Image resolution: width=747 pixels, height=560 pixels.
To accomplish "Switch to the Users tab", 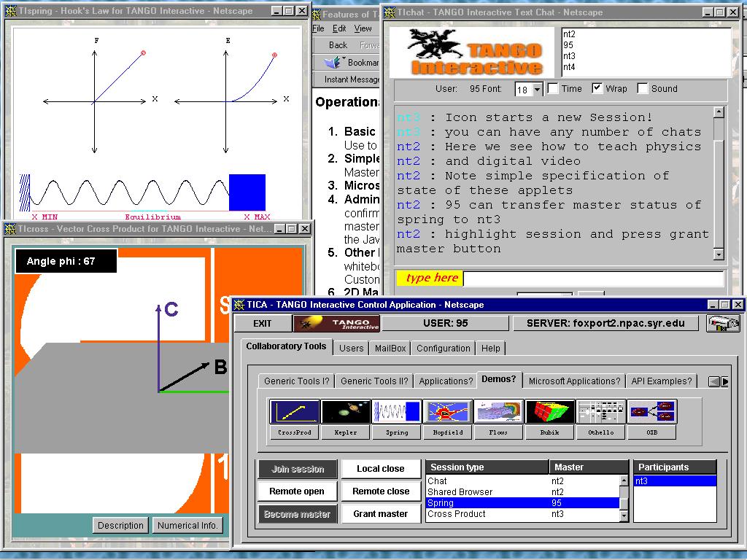I will pyautogui.click(x=351, y=348).
